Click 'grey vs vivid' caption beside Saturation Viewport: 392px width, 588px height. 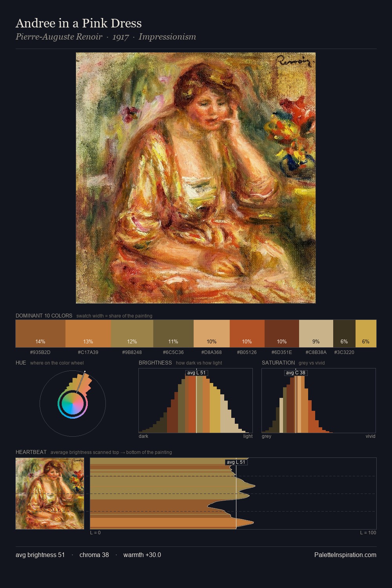312,363
